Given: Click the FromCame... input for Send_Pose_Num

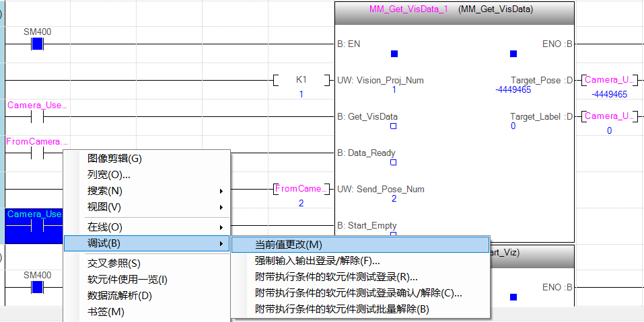Looking at the screenshot, I should click(x=301, y=189).
